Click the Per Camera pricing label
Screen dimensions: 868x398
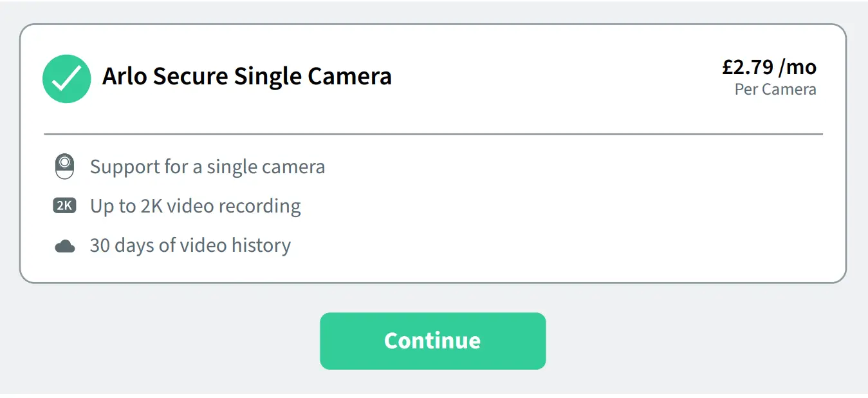point(775,90)
